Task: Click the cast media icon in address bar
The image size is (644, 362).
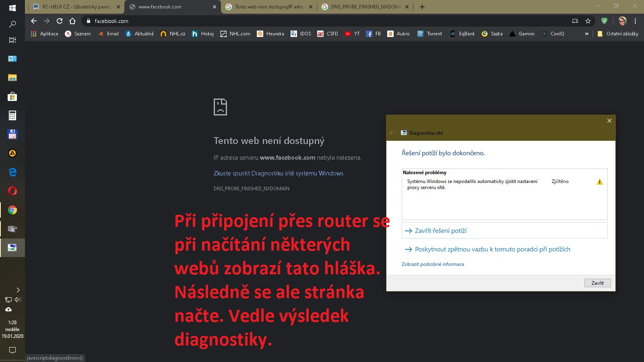Action: 575,21
